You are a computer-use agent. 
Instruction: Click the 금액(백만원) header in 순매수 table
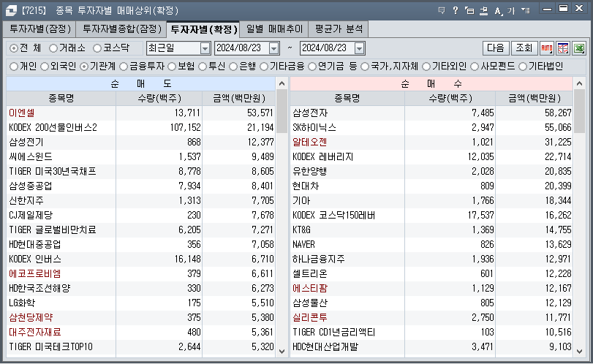[535, 99]
